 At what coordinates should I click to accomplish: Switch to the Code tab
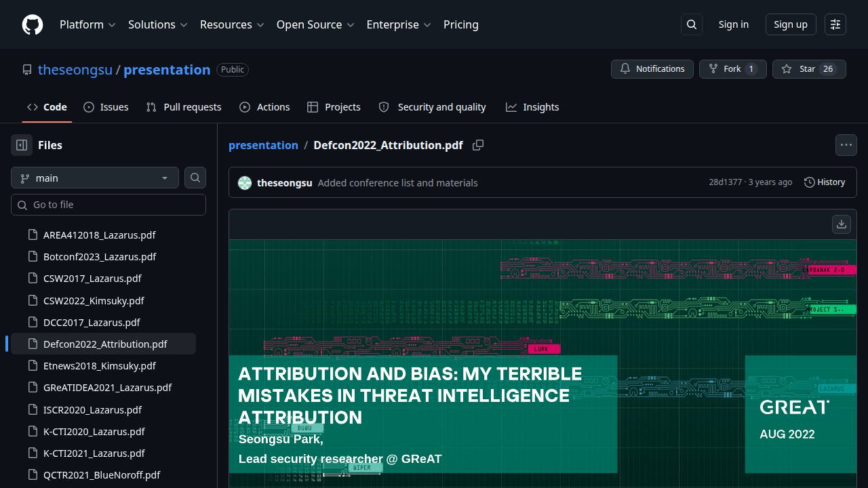click(x=47, y=107)
